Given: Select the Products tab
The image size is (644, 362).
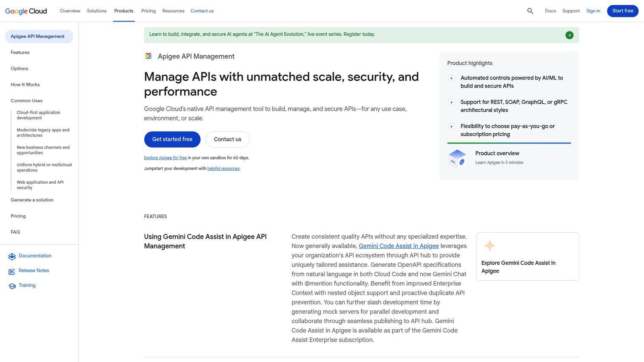Looking at the screenshot, I should point(124,11).
